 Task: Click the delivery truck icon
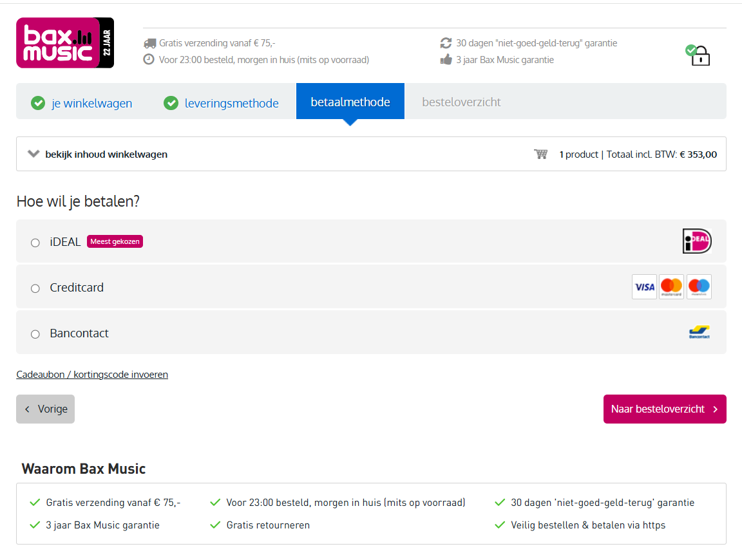pos(149,44)
